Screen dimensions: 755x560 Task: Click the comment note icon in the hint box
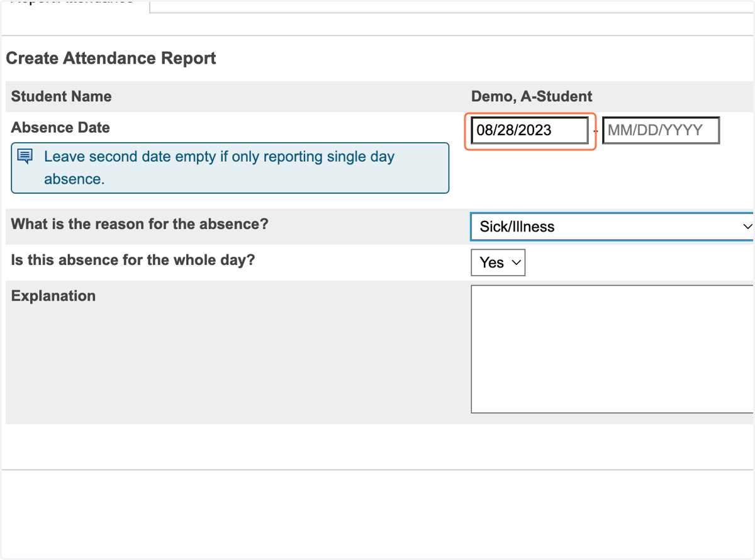[25, 156]
